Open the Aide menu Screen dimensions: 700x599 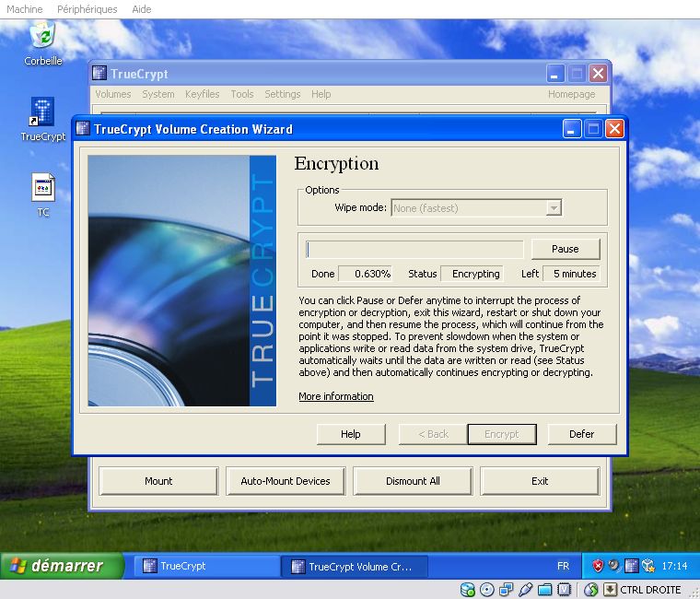point(142,9)
